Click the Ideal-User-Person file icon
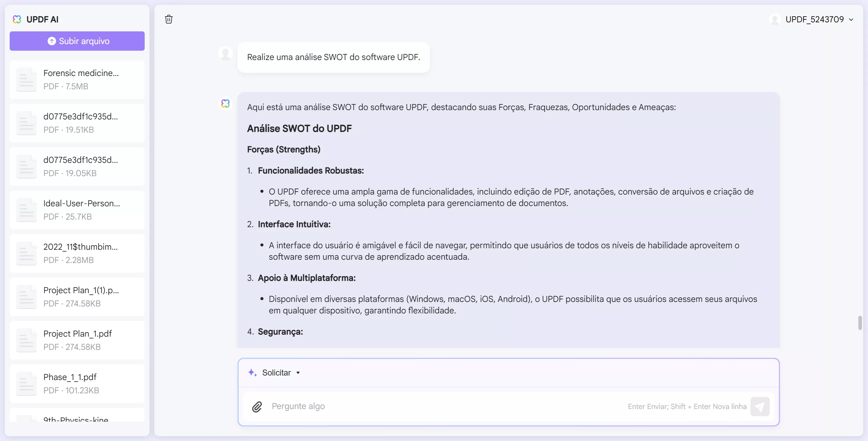 (x=26, y=210)
